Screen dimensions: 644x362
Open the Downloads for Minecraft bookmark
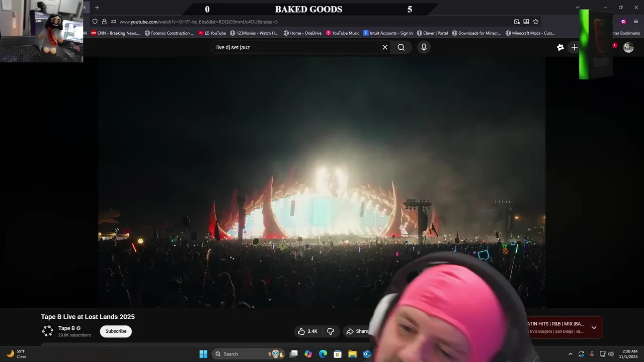(x=476, y=33)
